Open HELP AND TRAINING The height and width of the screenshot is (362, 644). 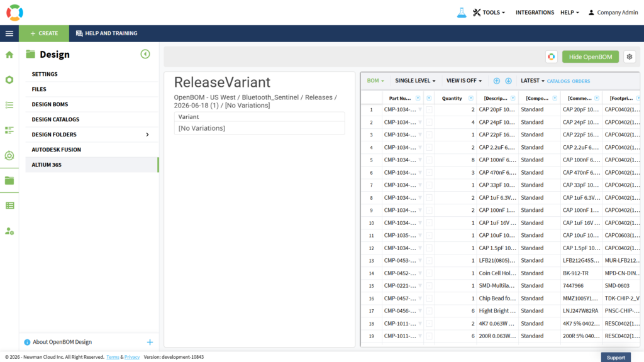[106, 33]
